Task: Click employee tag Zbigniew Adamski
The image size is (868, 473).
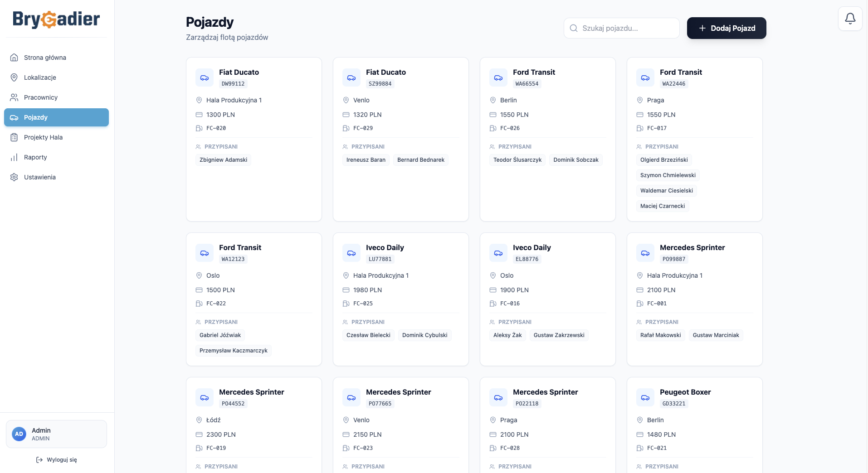Action: tap(223, 160)
